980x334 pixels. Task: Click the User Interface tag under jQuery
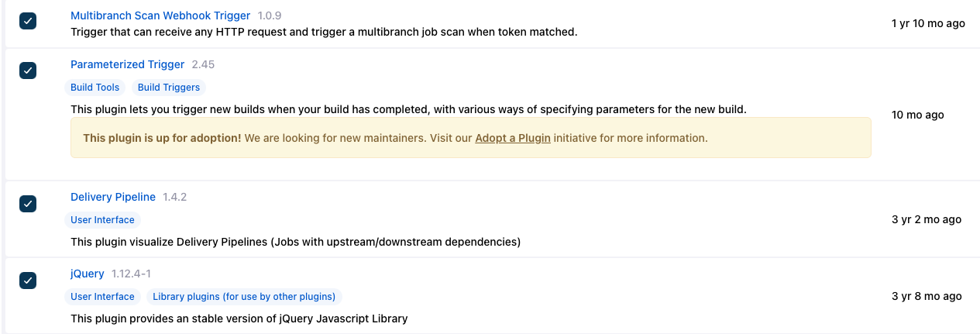102,297
